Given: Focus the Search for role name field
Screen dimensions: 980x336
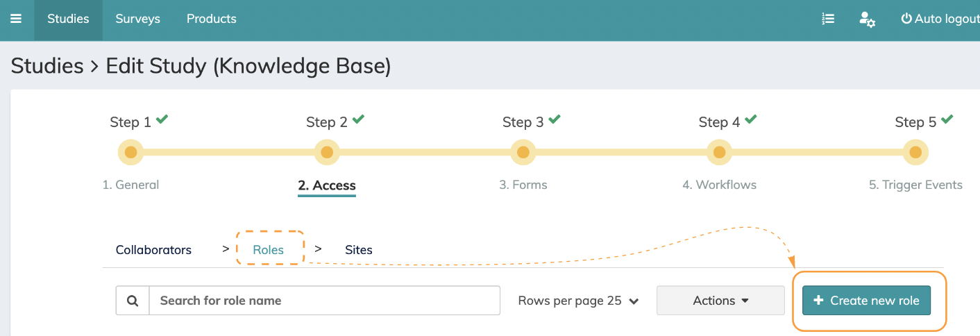Looking at the screenshot, I should (324, 301).
